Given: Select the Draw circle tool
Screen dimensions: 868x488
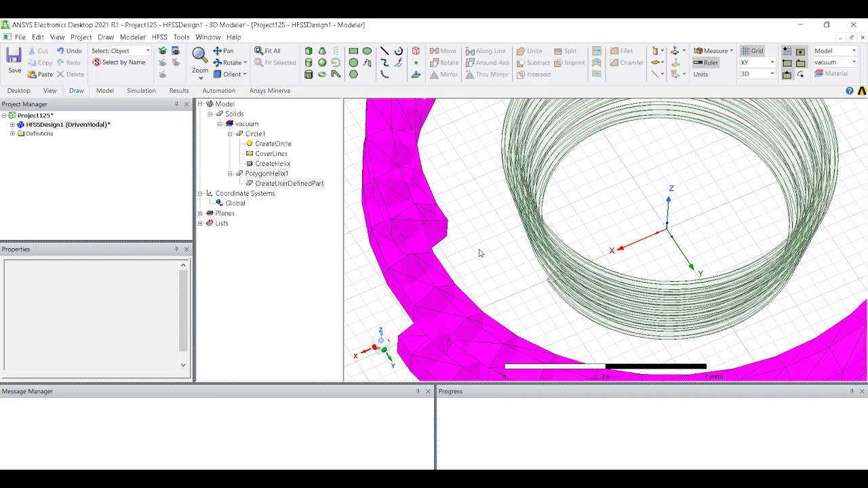Looking at the screenshot, I should pos(353,62).
